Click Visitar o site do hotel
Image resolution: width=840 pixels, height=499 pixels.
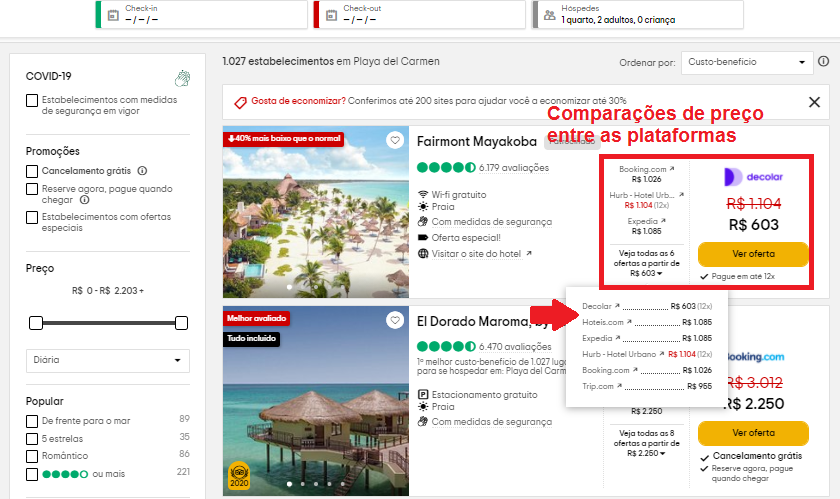pos(476,254)
